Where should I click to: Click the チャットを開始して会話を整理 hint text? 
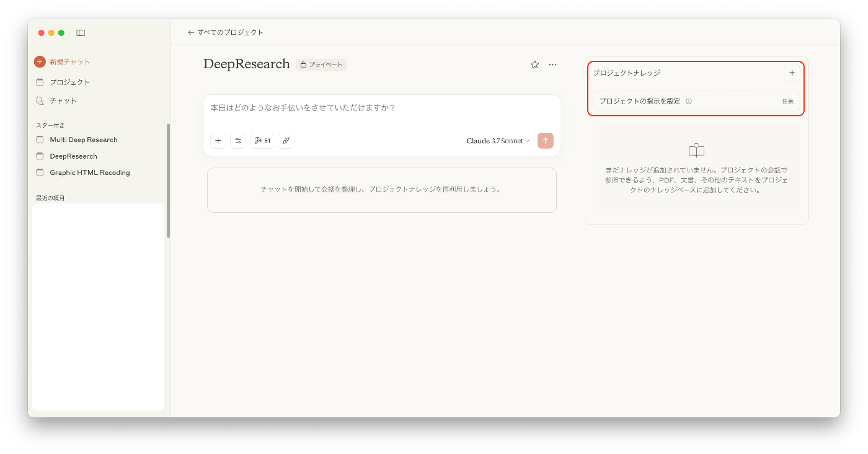381,190
